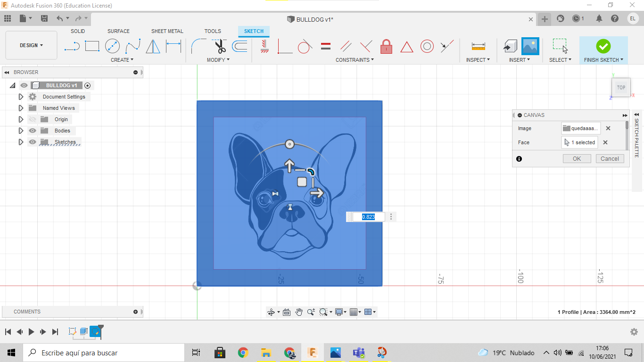Click the Measure tool icon
The width and height of the screenshot is (644, 362).
click(x=478, y=46)
